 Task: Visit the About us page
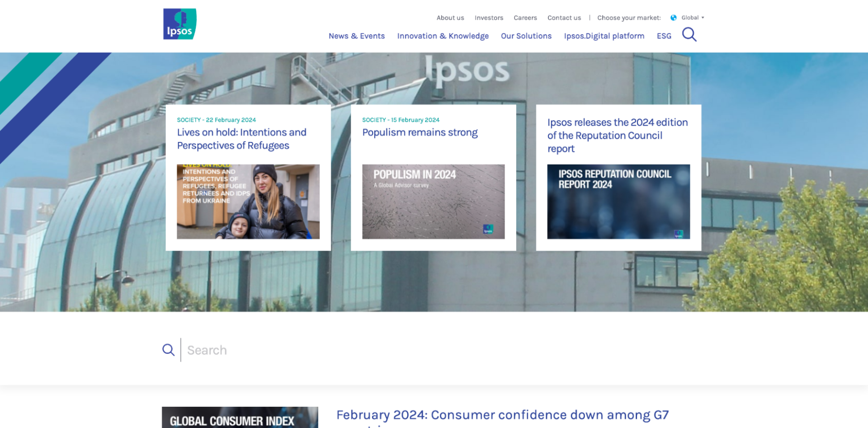[x=450, y=18]
